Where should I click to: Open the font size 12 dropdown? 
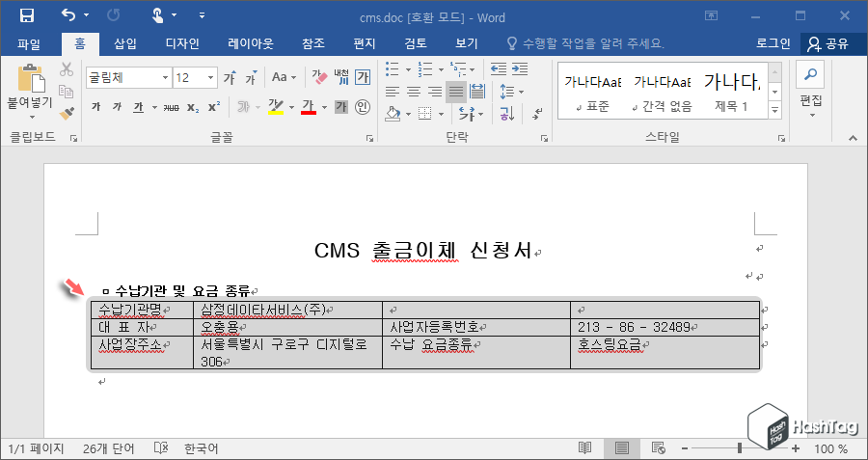pos(211,78)
